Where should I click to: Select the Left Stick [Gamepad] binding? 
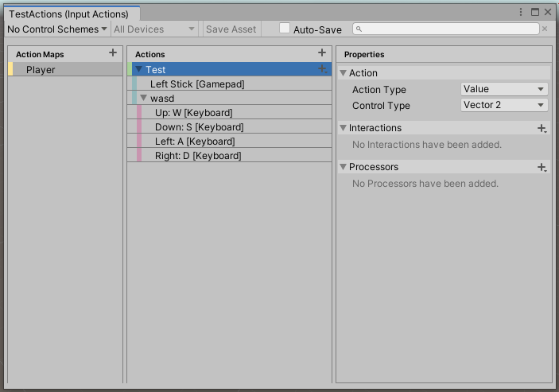197,84
